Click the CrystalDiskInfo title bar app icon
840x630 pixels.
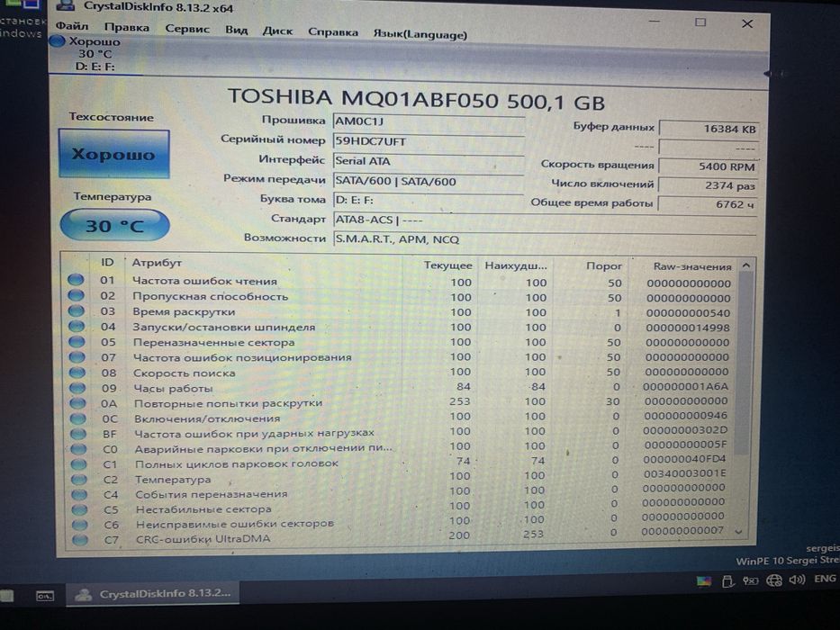pyautogui.click(x=67, y=6)
